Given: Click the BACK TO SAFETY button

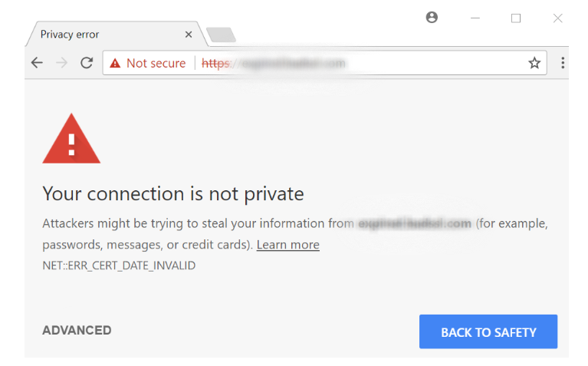Looking at the screenshot, I should tap(488, 331).
